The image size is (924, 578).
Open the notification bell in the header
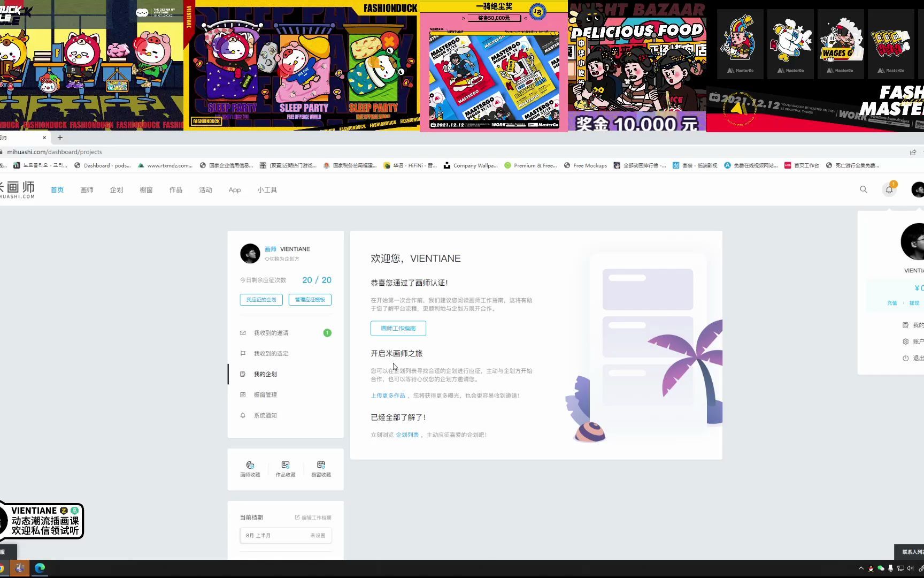(889, 189)
